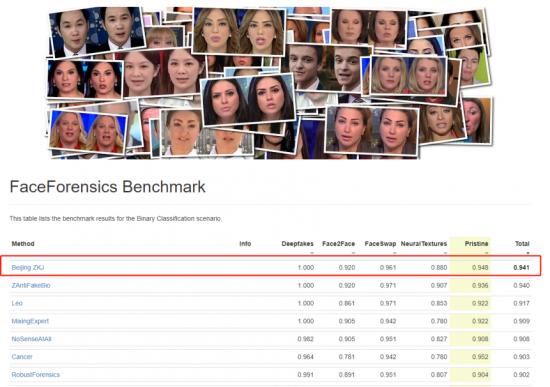
Task: Open the ZAntiFakeBio method link
Action: click(31, 285)
